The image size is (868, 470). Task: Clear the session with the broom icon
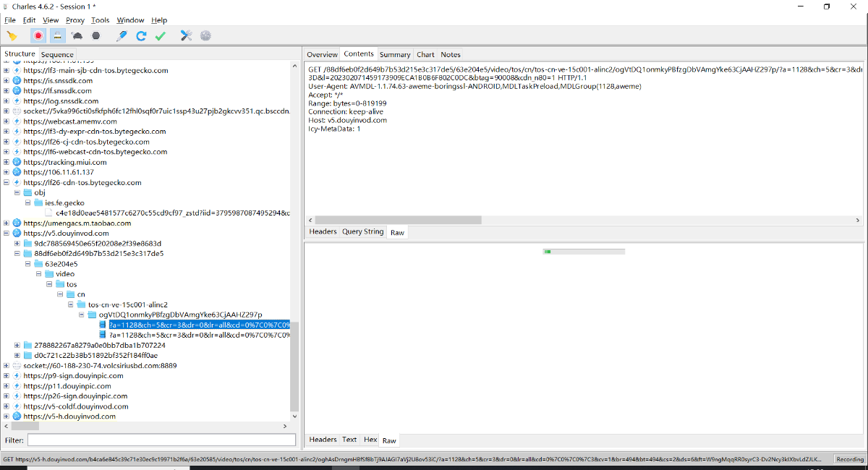[12, 35]
